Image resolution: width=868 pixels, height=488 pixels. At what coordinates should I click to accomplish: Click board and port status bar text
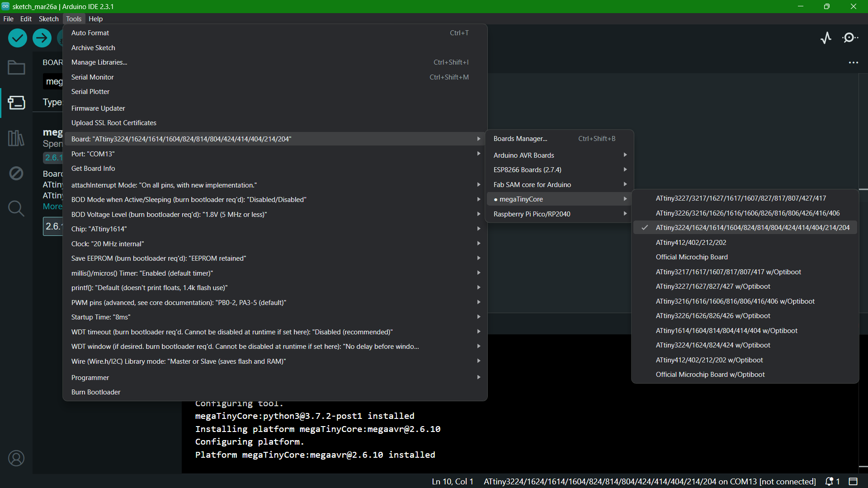650,482
